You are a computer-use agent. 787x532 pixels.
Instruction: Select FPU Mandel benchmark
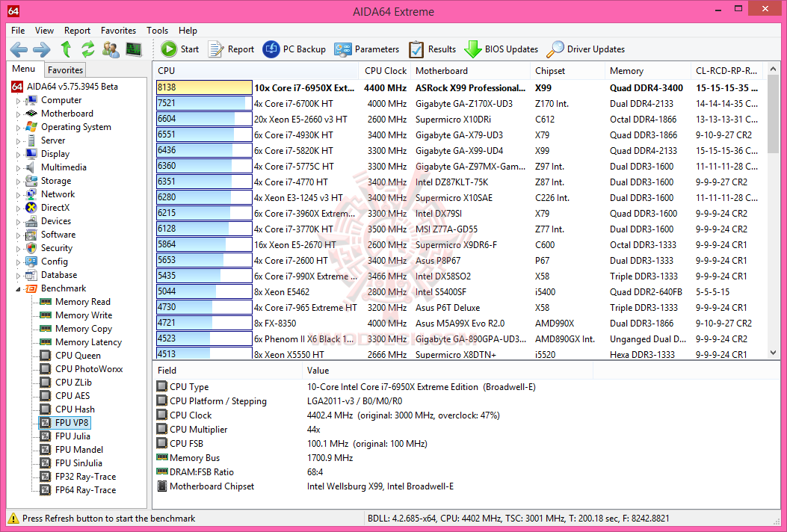(79, 450)
